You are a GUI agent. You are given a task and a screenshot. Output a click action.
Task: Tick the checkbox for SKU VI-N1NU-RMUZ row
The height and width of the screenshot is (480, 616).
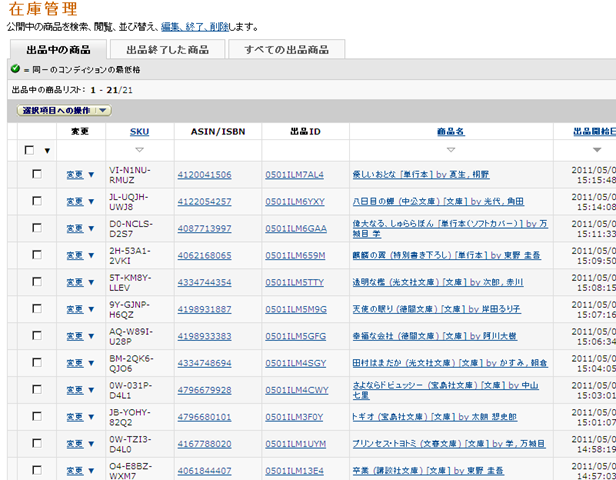point(37,174)
